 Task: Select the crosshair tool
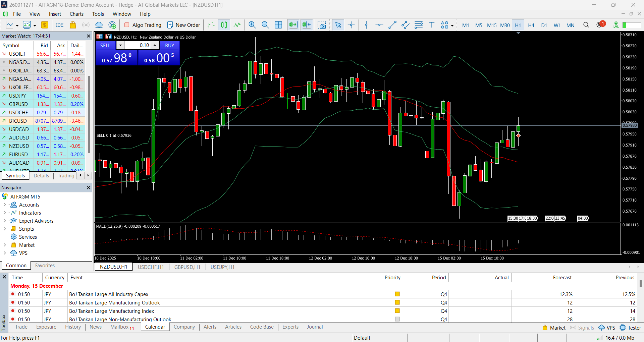coord(351,25)
